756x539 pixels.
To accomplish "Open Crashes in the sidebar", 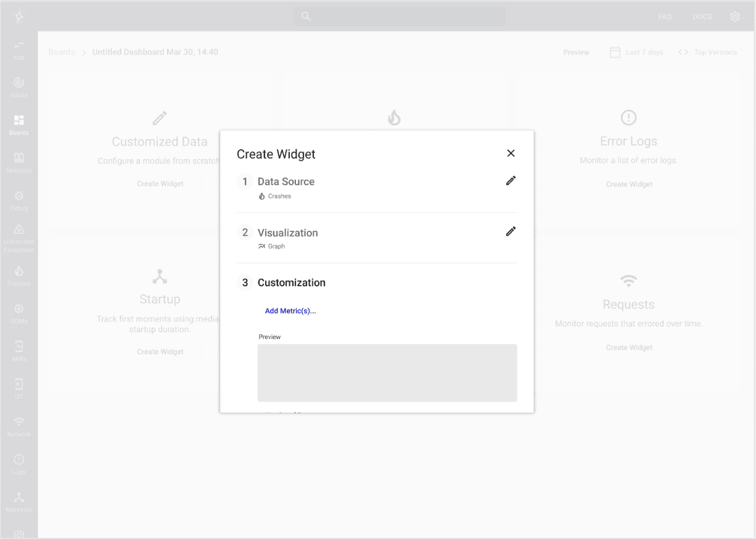I will point(19,277).
